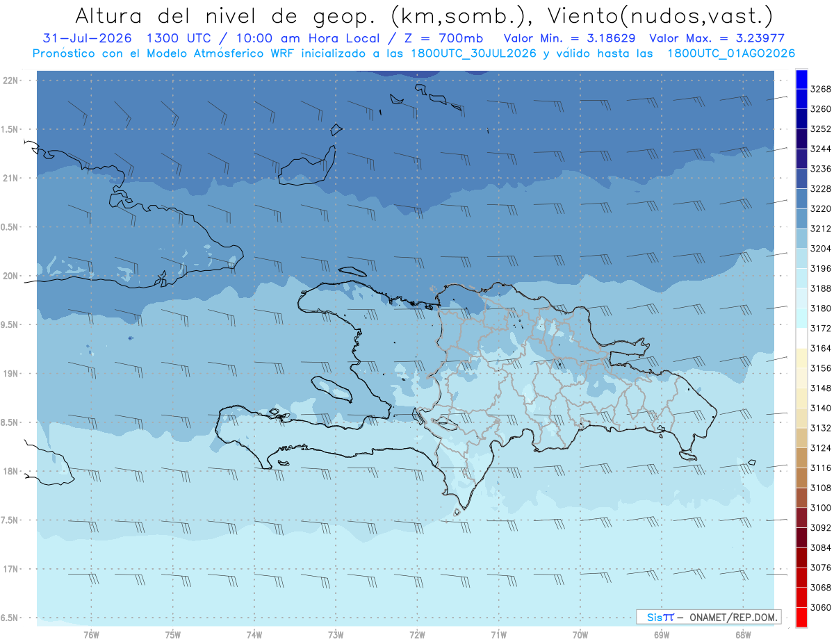Click the initialization time '1800UTC_30JUL2026'
Image resolution: width=834 pixels, height=644 pixels.
point(473,53)
